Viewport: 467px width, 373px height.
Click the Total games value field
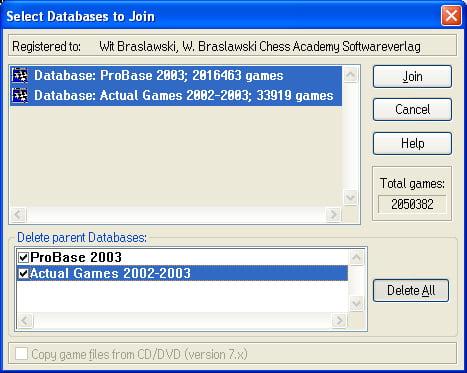[x=412, y=204]
